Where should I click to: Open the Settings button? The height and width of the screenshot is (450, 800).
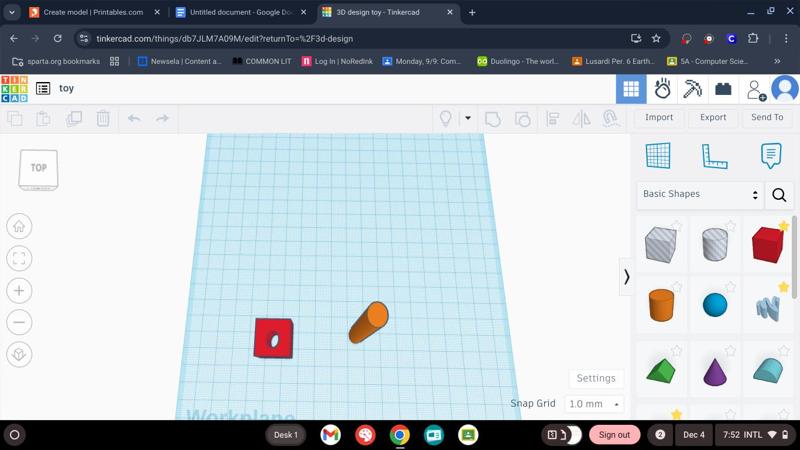[596, 378]
